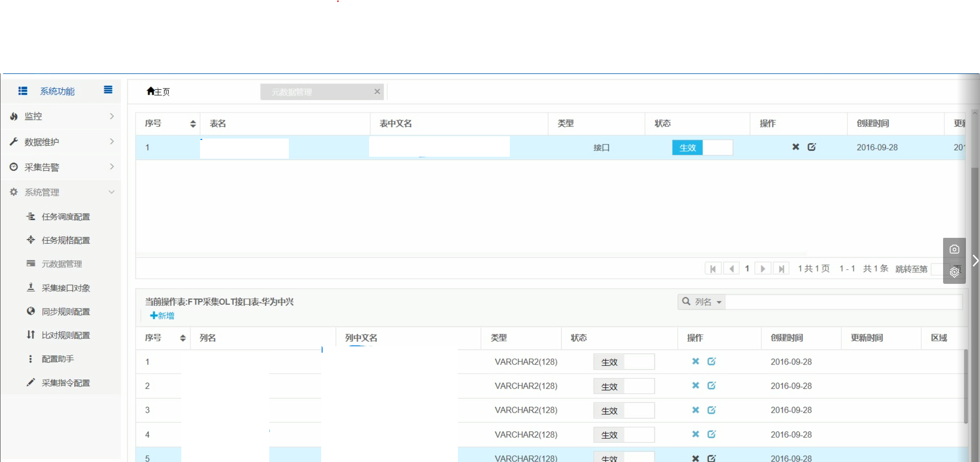The image size is (980, 462).
Task: Click the 采集告警 clock icon
Action: pyautogui.click(x=14, y=167)
